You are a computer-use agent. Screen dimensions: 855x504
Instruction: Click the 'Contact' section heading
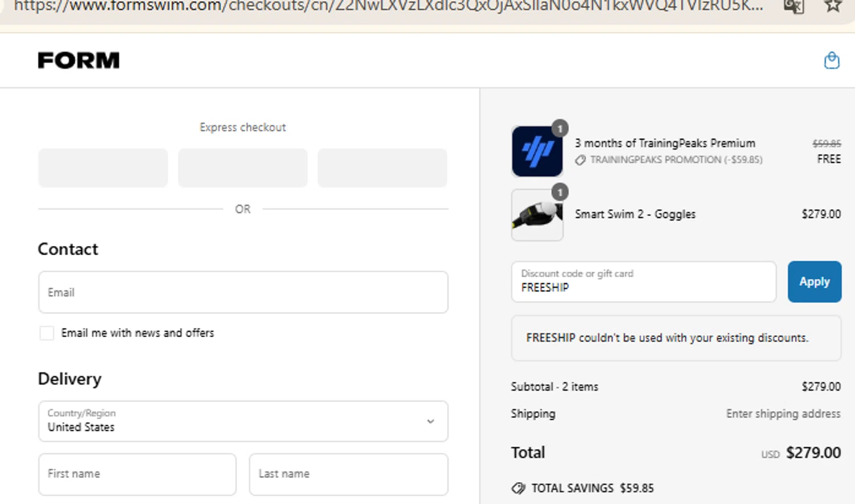tap(68, 249)
